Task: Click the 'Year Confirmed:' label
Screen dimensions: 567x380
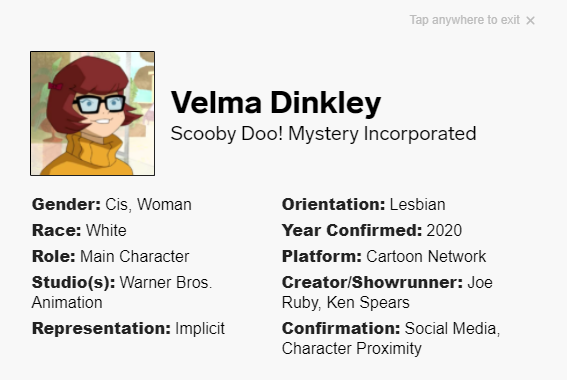Action: tap(352, 230)
